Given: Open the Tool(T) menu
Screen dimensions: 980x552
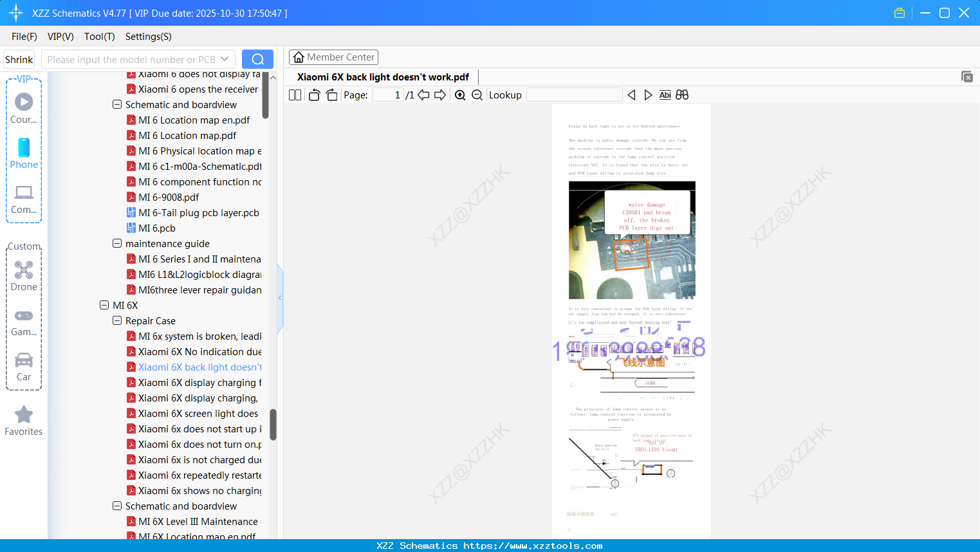Looking at the screenshot, I should click(100, 37).
